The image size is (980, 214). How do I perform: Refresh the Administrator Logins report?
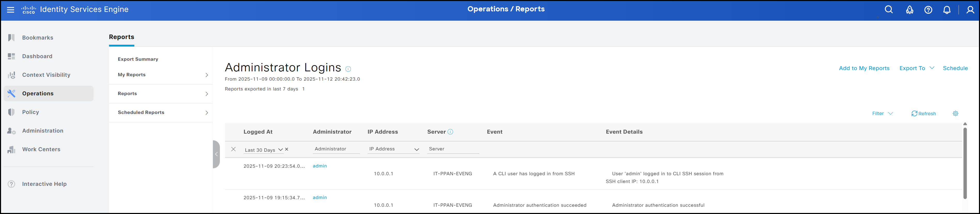coord(923,113)
